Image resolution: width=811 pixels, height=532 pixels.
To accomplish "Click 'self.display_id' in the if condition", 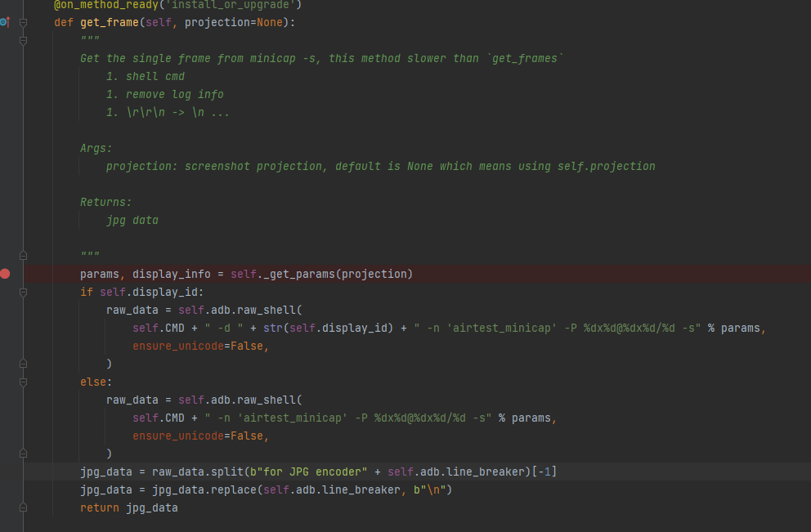I will pyautogui.click(x=149, y=292).
